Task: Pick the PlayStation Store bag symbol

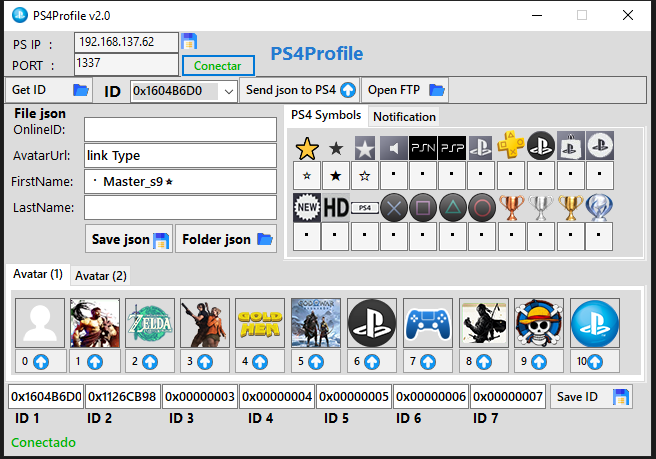Action: [x=570, y=147]
